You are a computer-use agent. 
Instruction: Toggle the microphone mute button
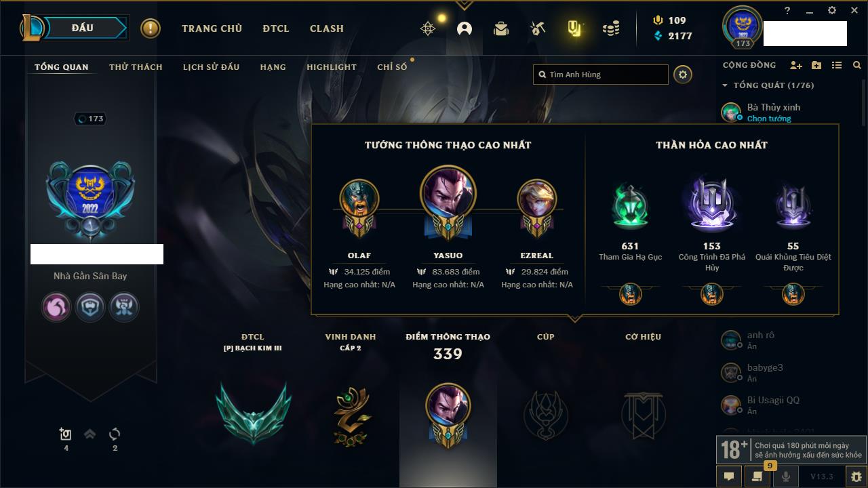click(x=786, y=476)
